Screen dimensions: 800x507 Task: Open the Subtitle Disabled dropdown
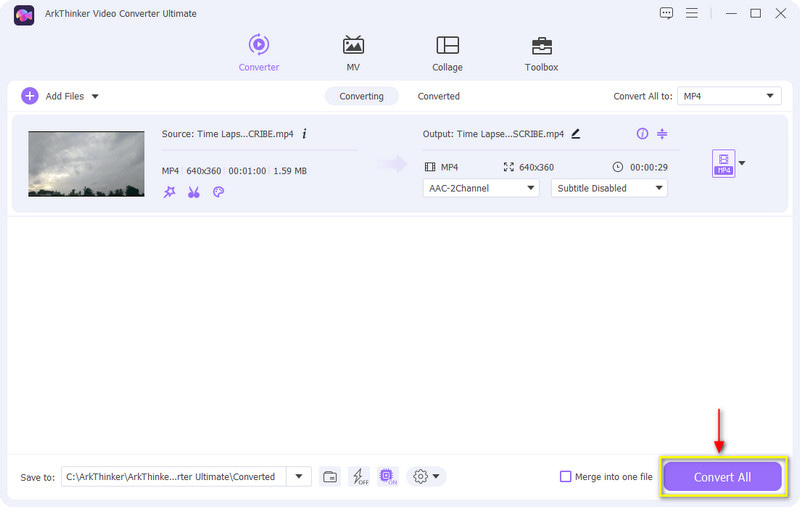click(x=609, y=188)
